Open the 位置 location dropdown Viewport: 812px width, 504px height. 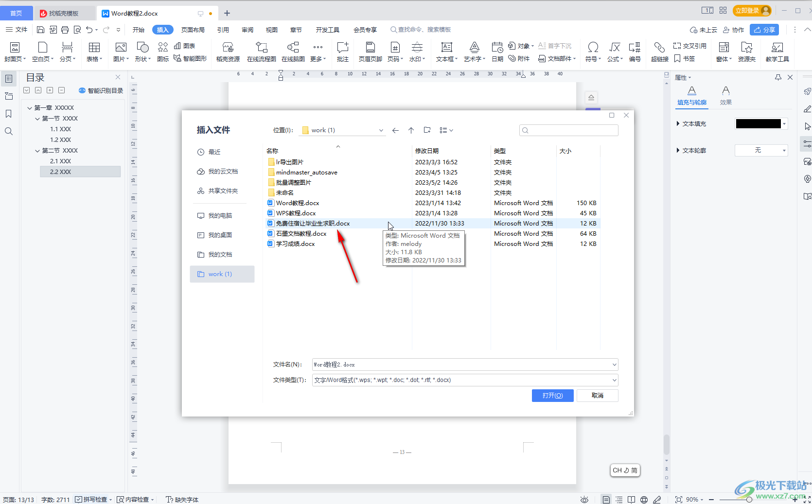click(381, 130)
